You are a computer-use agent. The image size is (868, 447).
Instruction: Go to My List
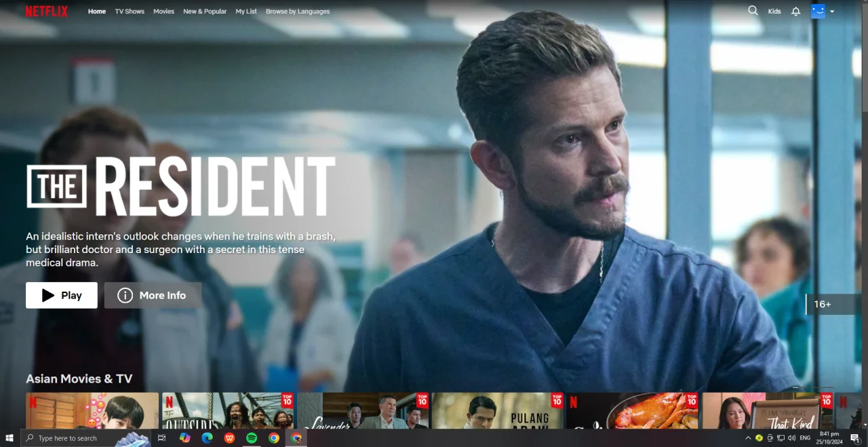pyautogui.click(x=246, y=12)
